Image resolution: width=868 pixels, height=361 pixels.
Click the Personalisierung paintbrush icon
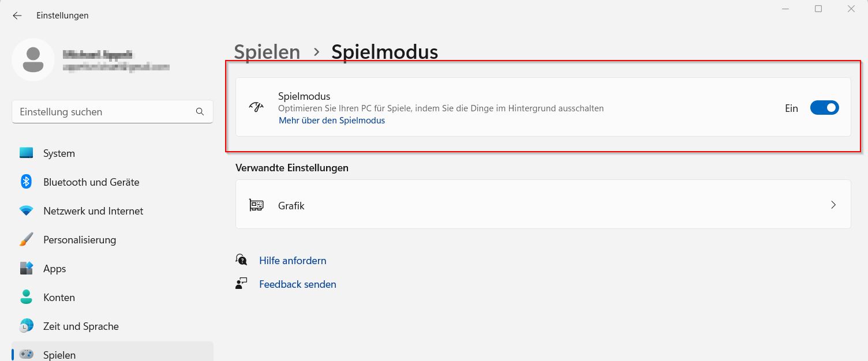point(27,240)
